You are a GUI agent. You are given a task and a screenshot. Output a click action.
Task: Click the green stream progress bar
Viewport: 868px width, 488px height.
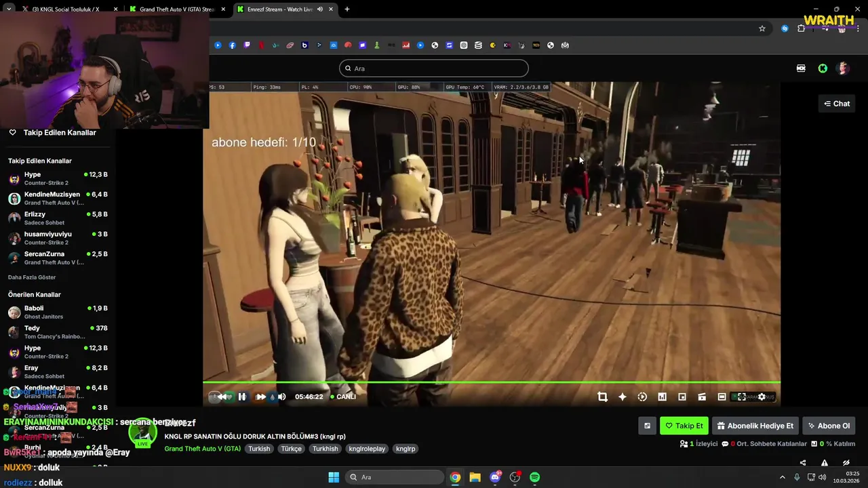coord(492,383)
